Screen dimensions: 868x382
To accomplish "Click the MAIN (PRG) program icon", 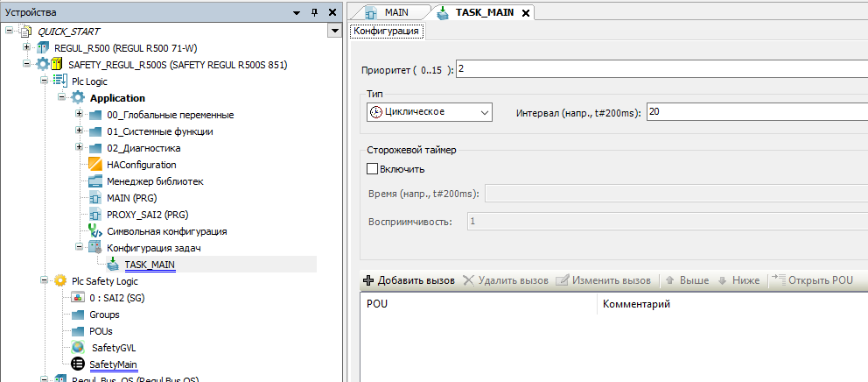I will 96,198.
